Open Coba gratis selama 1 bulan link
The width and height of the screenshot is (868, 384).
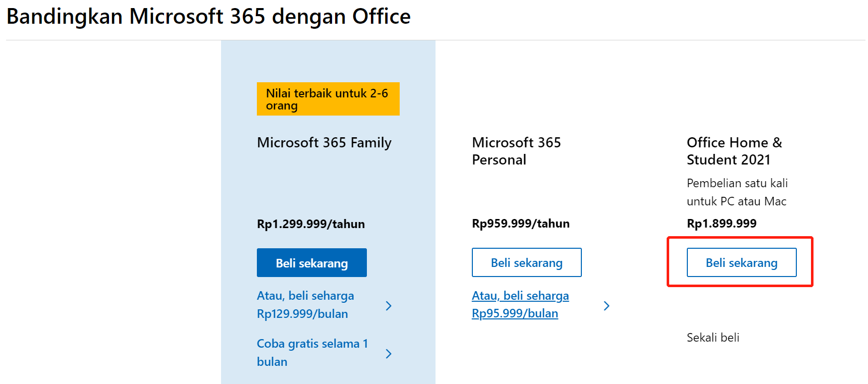click(312, 353)
